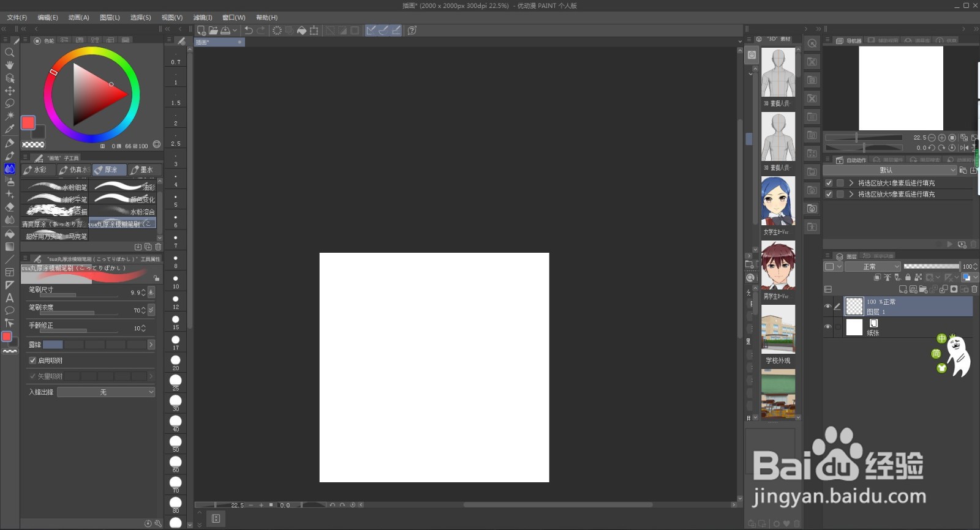The image size is (980, 530).
Task: Toggle checkbox for 将选区放大5像素后进行填充
Action: coord(829,194)
